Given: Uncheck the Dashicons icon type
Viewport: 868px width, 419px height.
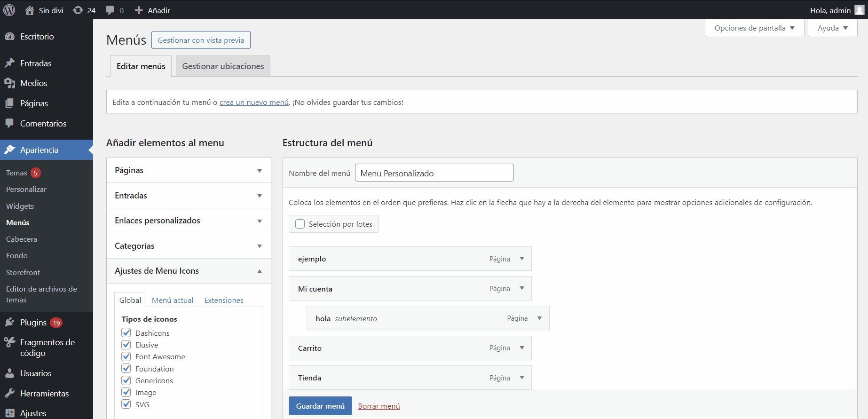Looking at the screenshot, I should (126, 333).
